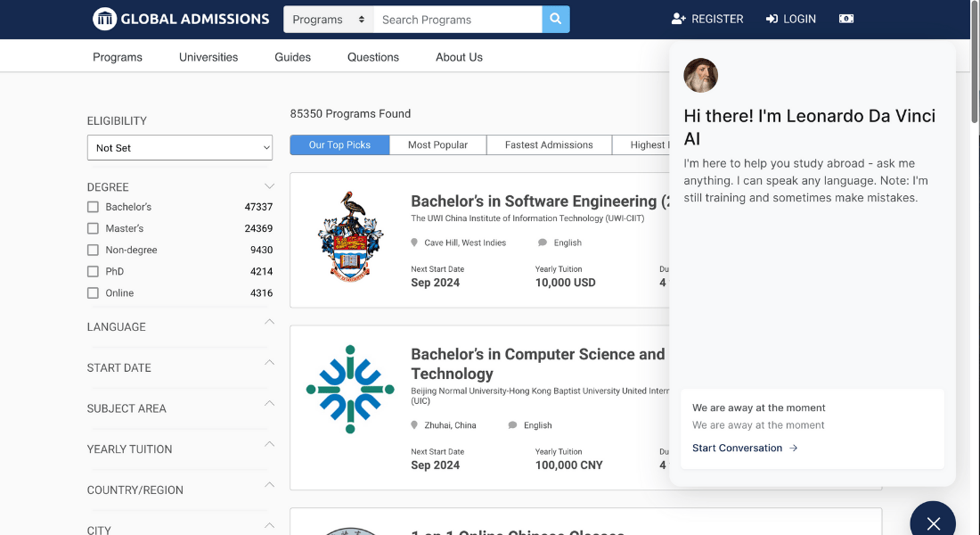Check the Bachelor's degree checkbox
The width and height of the screenshot is (980, 535).
[x=94, y=207]
